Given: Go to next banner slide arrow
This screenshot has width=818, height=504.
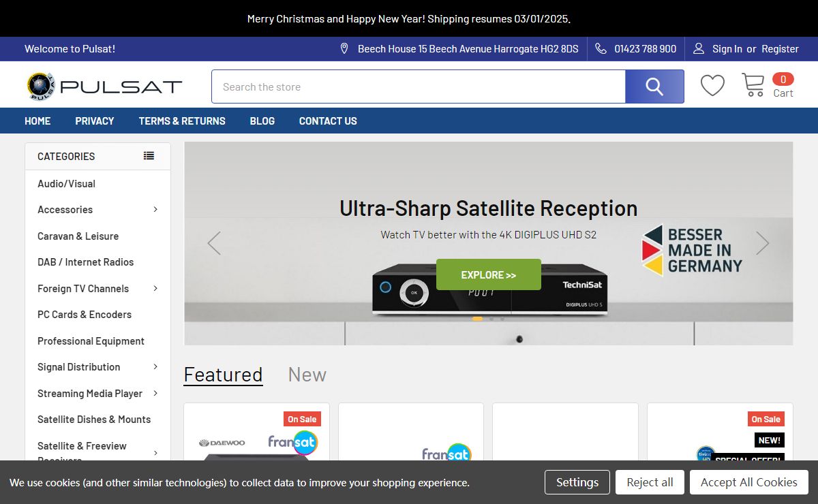Looking at the screenshot, I should pyautogui.click(x=762, y=243).
